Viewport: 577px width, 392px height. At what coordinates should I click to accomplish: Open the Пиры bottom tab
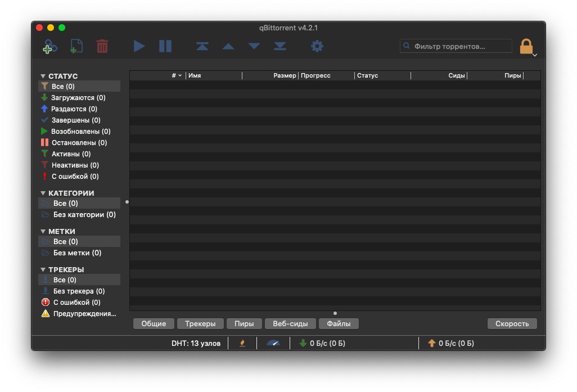point(244,323)
